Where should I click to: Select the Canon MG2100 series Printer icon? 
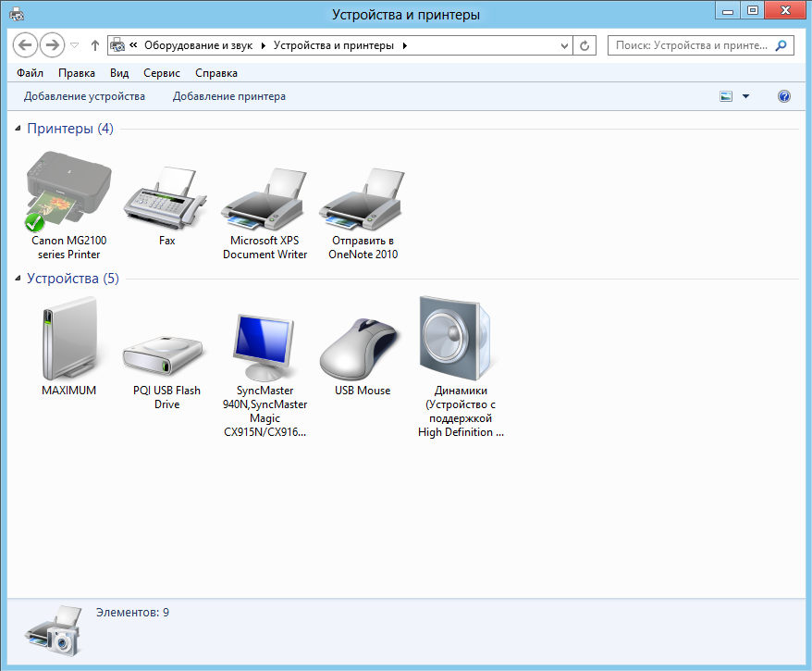(x=68, y=190)
